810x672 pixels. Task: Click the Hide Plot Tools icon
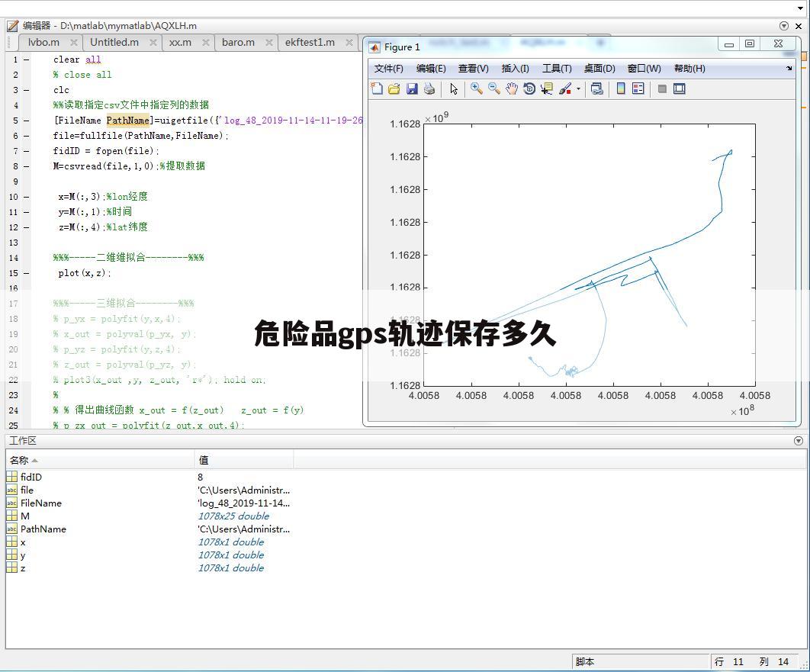point(662,88)
